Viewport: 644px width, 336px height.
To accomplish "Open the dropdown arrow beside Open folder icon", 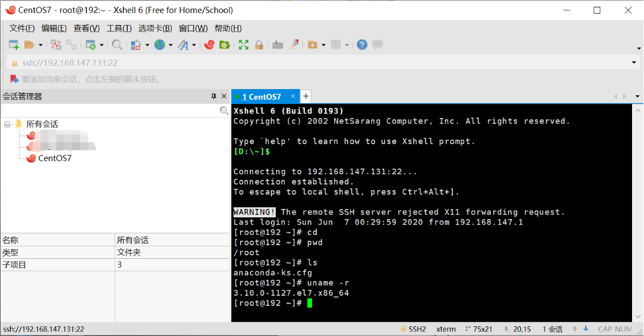I will [40, 45].
